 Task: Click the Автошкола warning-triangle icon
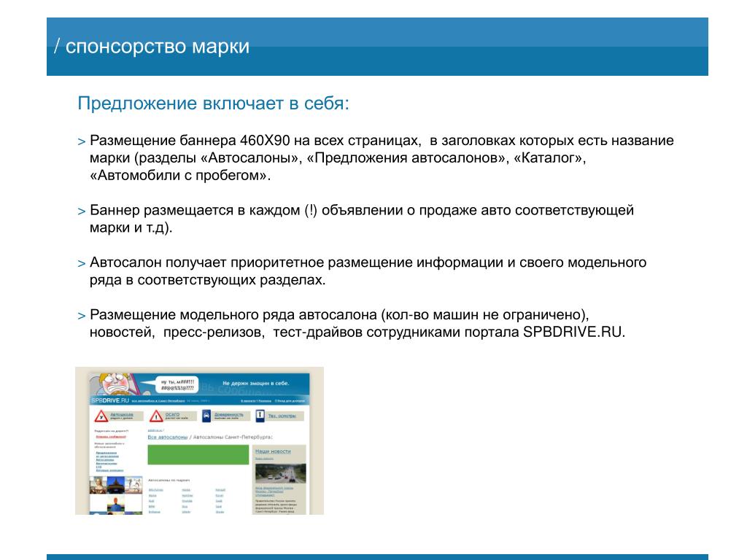pyautogui.click(x=101, y=416)
